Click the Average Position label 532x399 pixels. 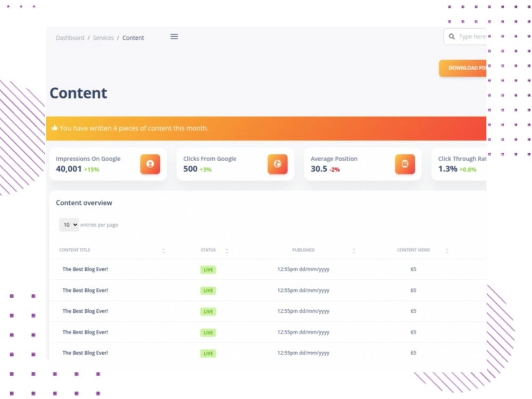[x=334, y=159]
